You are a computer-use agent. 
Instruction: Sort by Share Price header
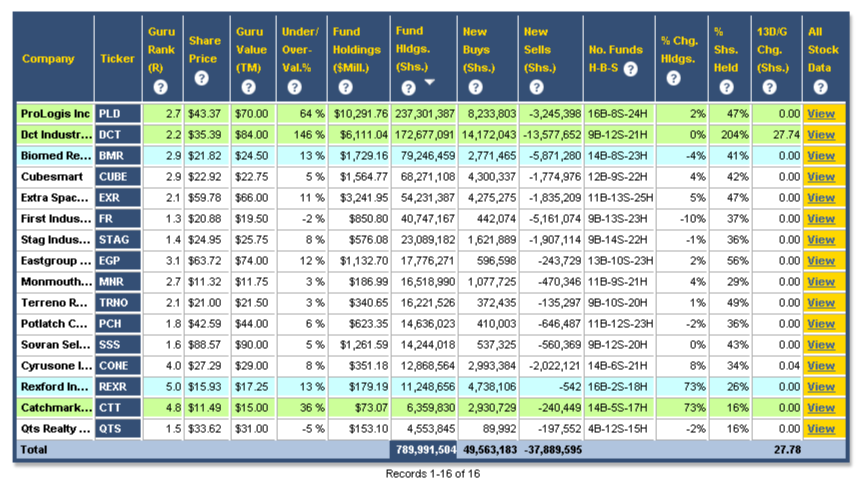(205, 50)
